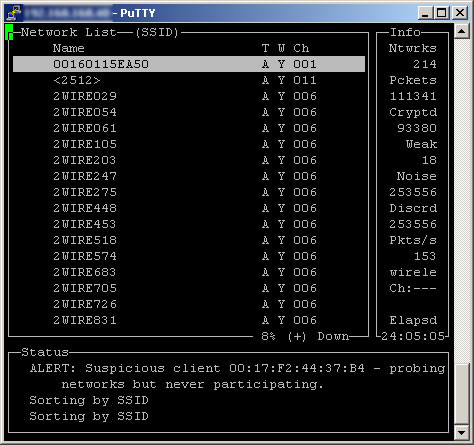The height and width of the screenshot is (445, 474).
Task: Close the PuTTY window
Action: click(460, 13)
